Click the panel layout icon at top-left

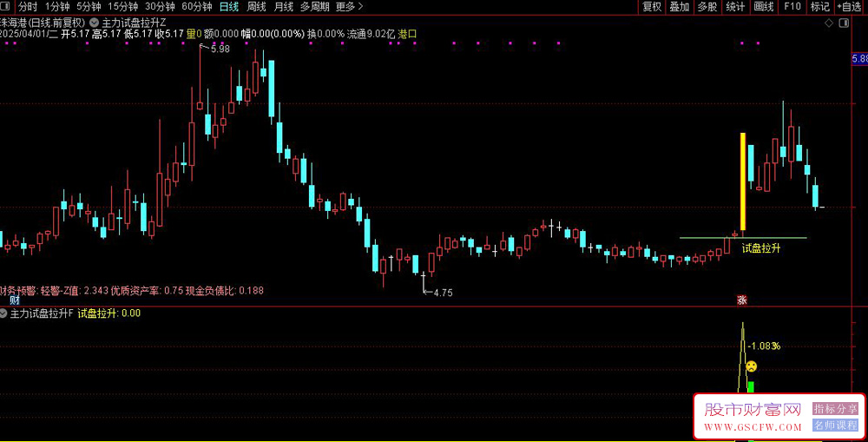(5, 7)
